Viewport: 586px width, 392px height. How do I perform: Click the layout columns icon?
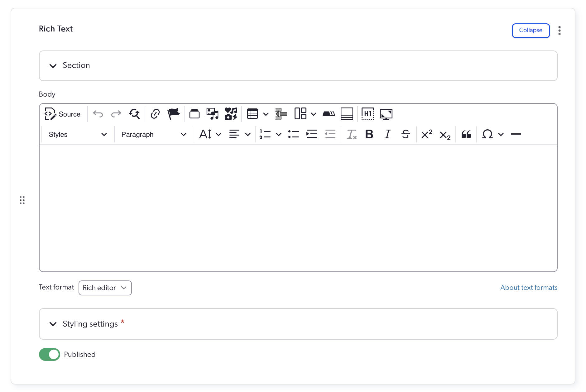pyautogui.click(x=300, y=114)
